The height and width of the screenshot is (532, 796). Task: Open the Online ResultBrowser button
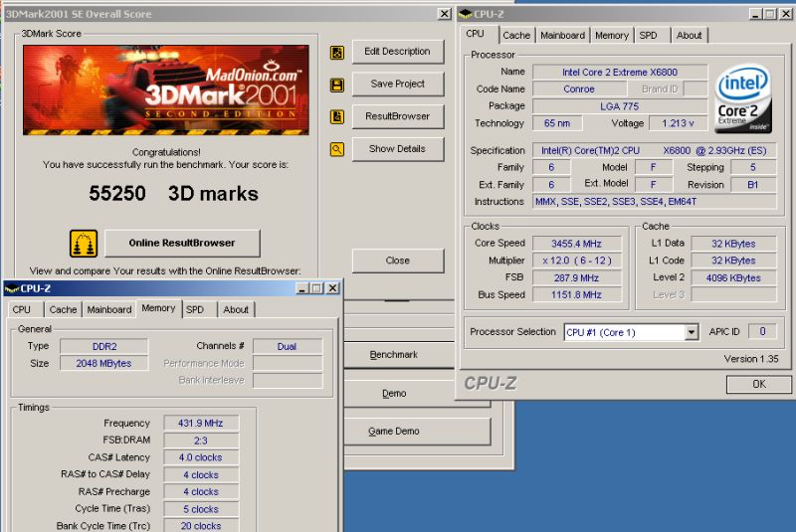[x=182, y=243]
